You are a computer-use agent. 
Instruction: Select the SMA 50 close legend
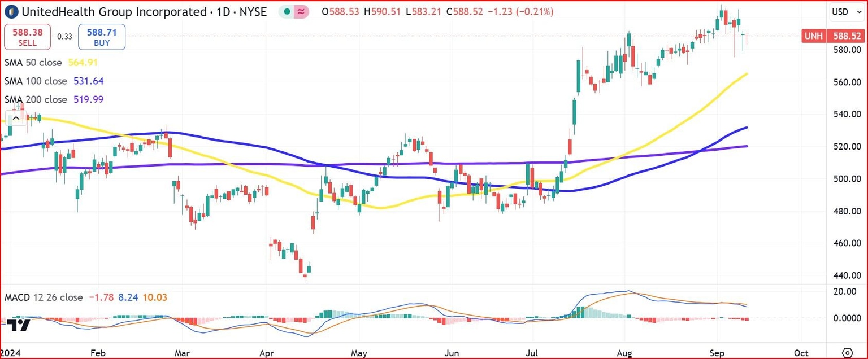click(34, 63)
